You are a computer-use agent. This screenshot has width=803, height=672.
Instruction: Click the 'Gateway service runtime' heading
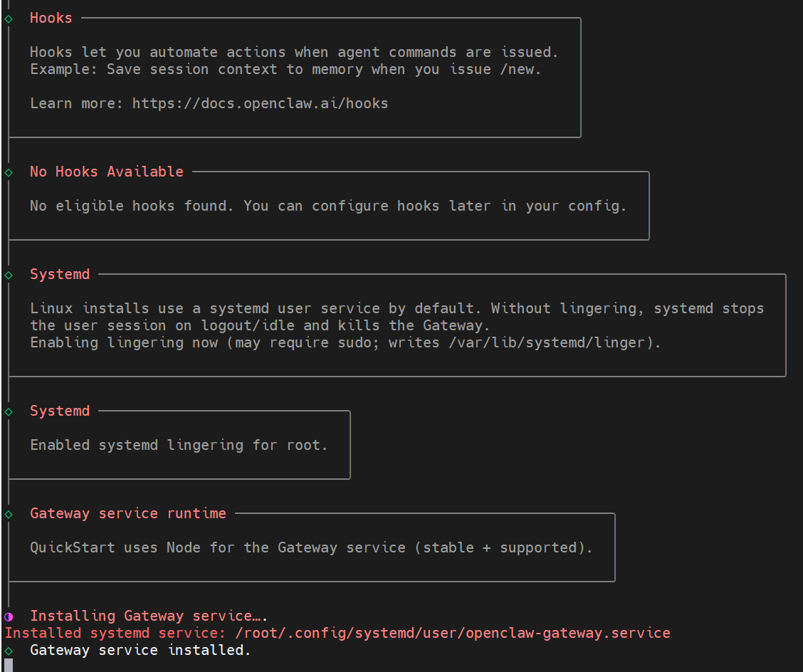pos(128,513)
